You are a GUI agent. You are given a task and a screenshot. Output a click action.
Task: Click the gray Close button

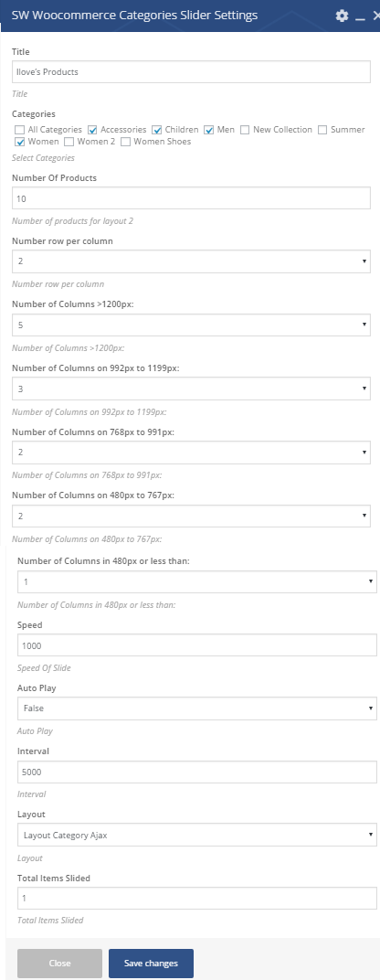(60, 964)
